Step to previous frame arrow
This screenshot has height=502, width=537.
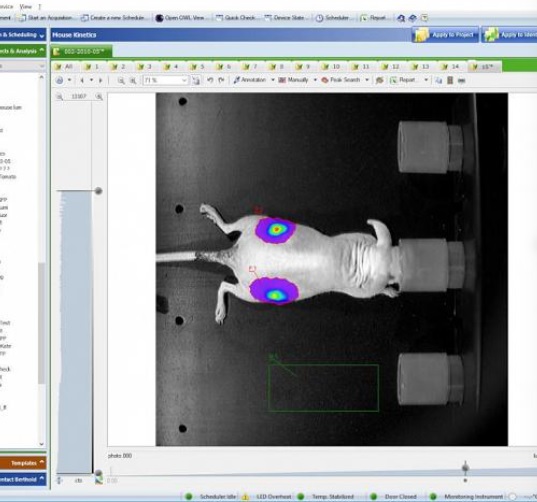pos(82,80)
